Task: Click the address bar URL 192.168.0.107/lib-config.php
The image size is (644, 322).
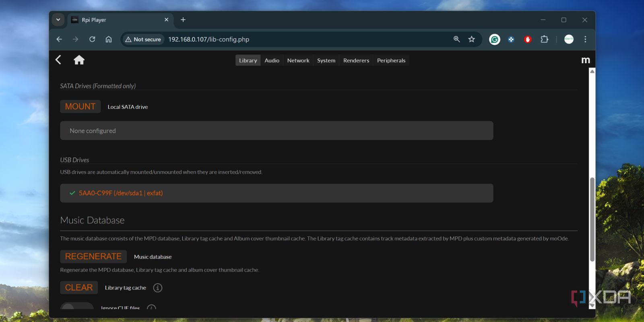Action: point(208,39)
